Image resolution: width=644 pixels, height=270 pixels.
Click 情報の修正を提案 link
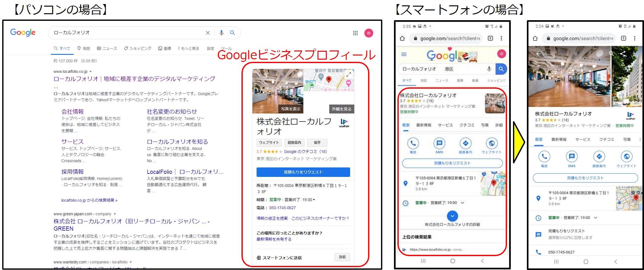tap(272, 218)
